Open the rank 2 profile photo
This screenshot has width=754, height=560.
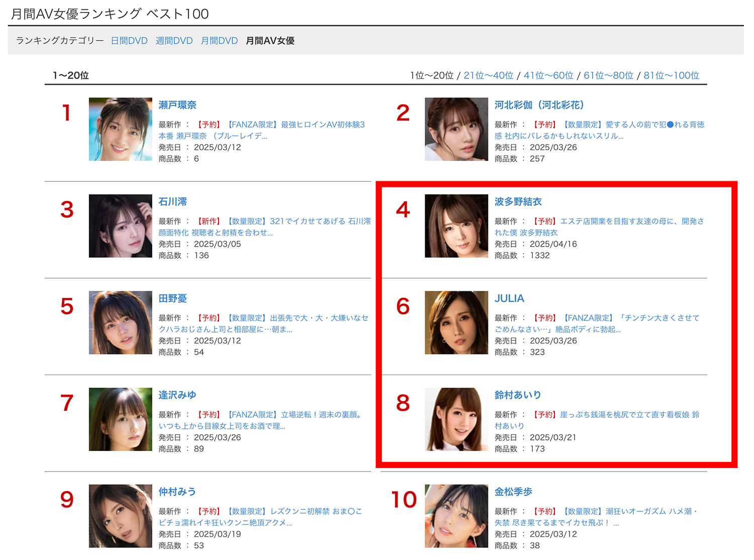[x=456, y=129]
